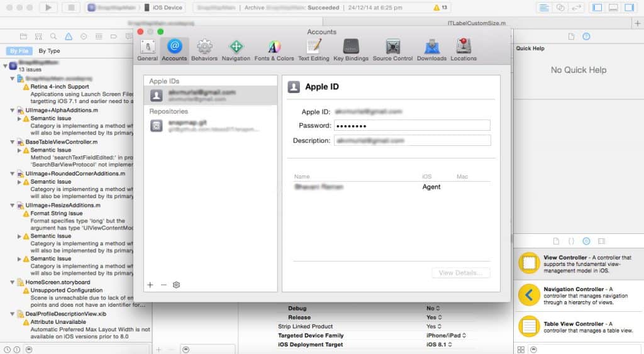This screenshot has height=354, width=644.
Task: Show the object library
Action: click(586, 241)
